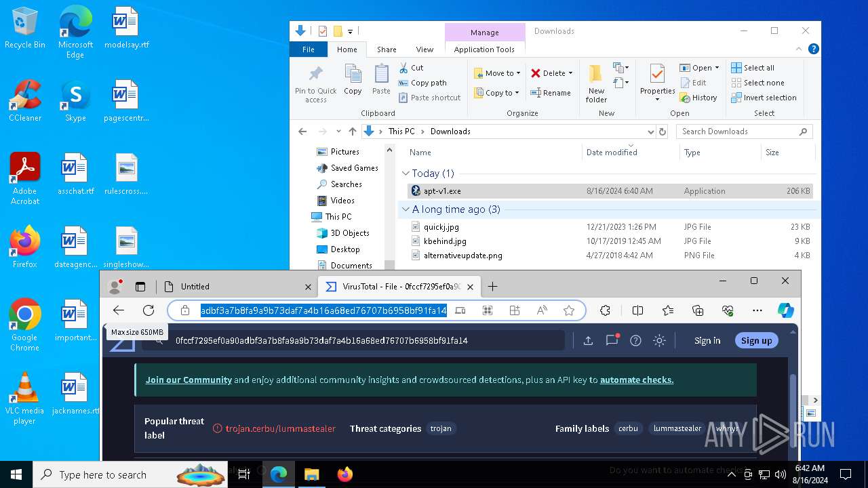
Task: Open VirusTotal help question icon
Action: 635,340
